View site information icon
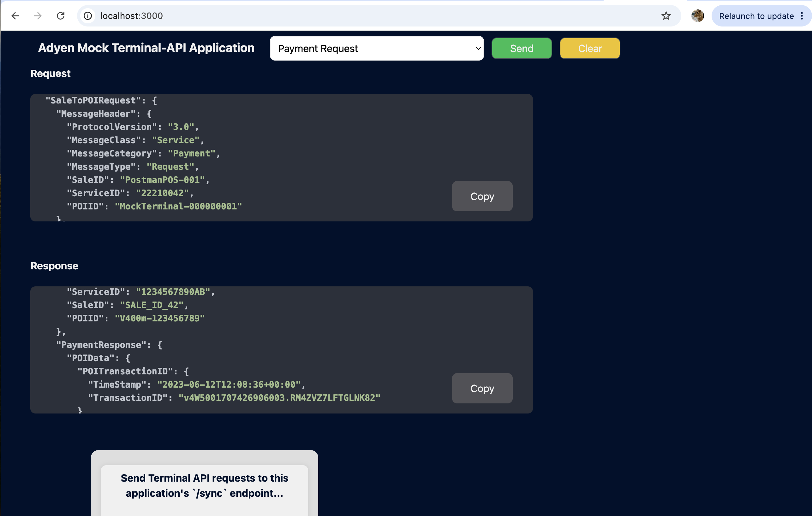Image resolution: width=812 pixels, height=516 pixels. coord(88,16)
